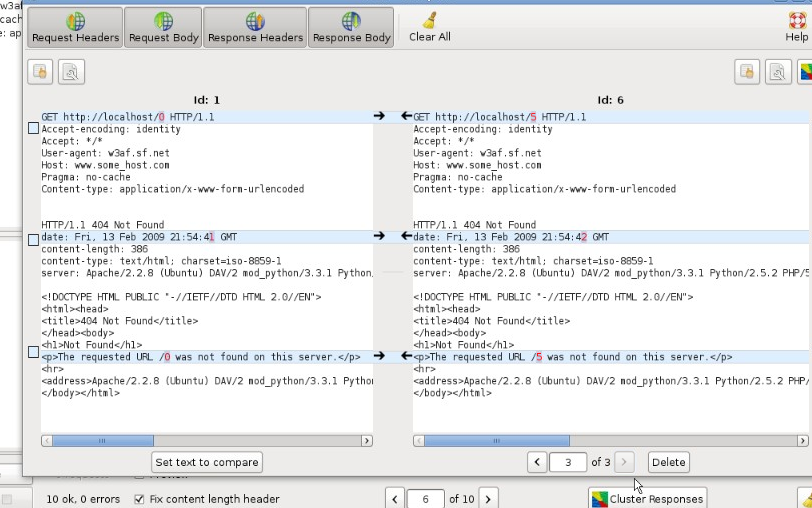The width and height of the screenshot is (812, 508).
Task: Toggle the Response Body button
Action: (x=351, y=27)
